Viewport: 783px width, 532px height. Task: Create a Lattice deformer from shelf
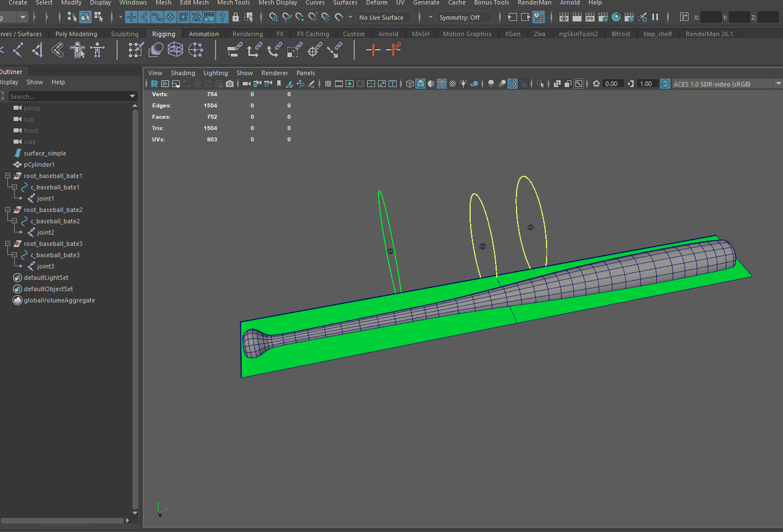click(x=175, y=50)
